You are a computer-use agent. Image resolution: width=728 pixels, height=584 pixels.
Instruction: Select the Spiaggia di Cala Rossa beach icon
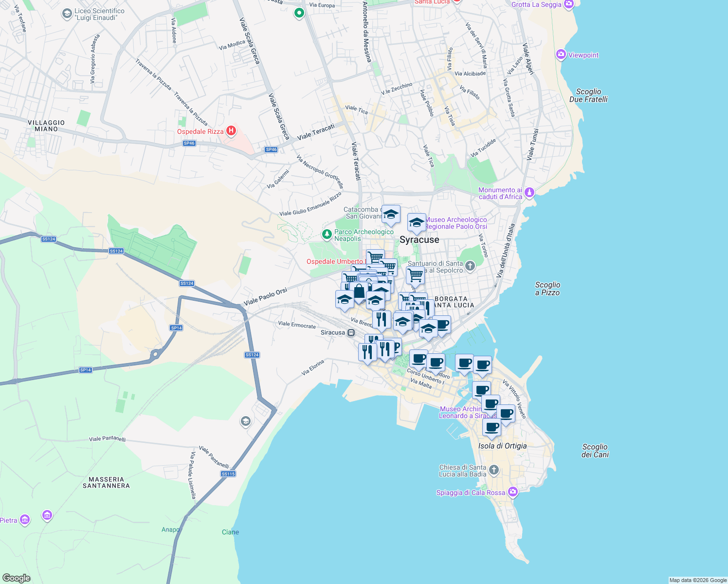pyautogui.click(x=512, y=492)
